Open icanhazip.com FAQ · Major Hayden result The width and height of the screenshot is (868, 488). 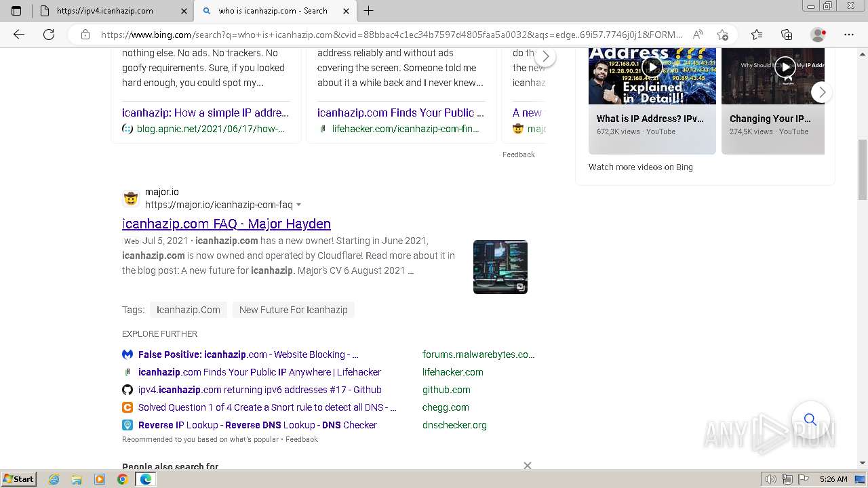point(226,224)
